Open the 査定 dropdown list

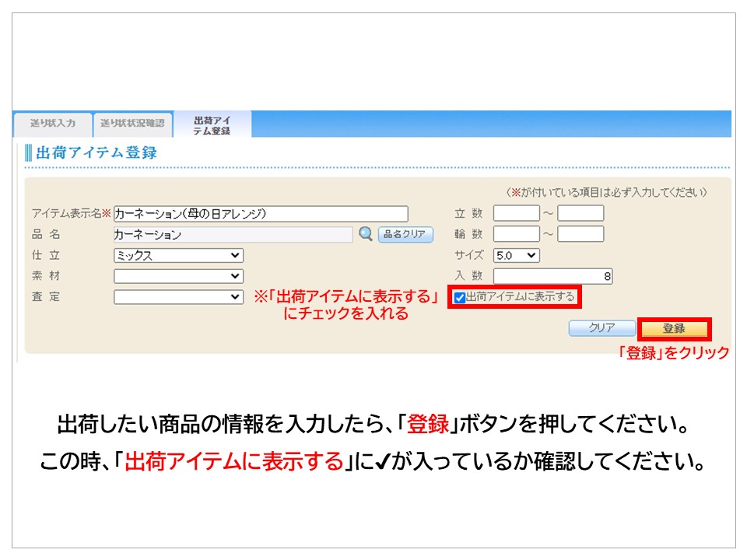click(x=178, y=297)
